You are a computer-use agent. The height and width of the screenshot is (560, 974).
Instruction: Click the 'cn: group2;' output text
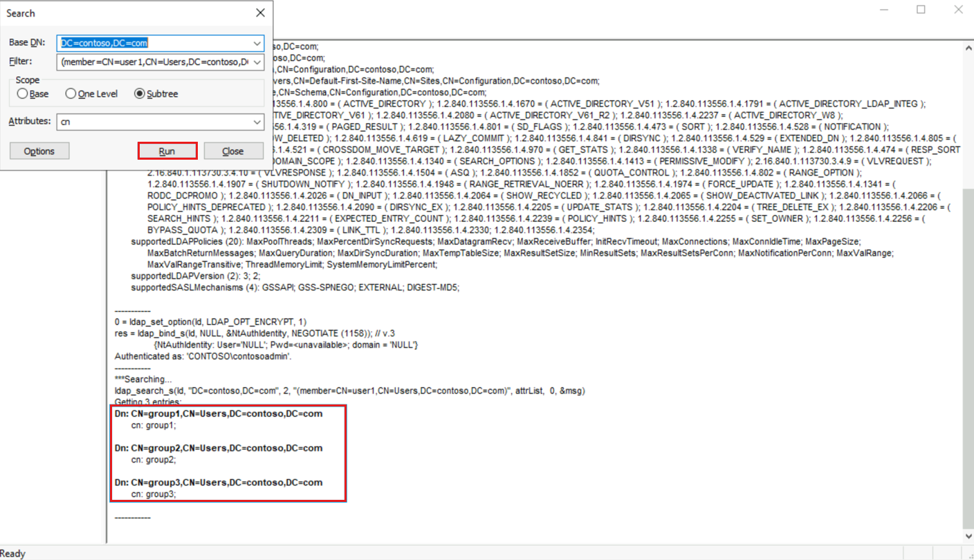pos(154,459)
